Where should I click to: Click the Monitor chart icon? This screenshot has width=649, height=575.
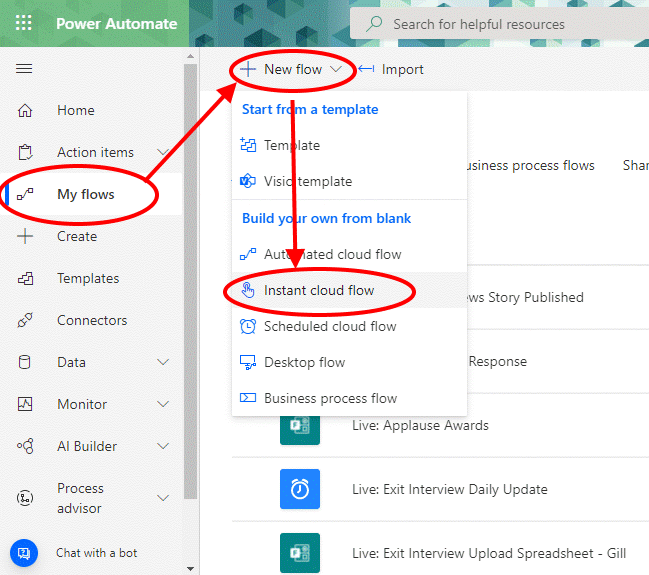[x=25, y=404]
